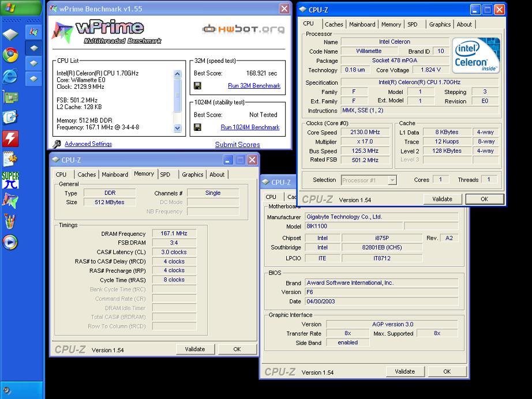Click the CPU List scrollbar thumb
The image size is (532, 399).
coord(178,95)
